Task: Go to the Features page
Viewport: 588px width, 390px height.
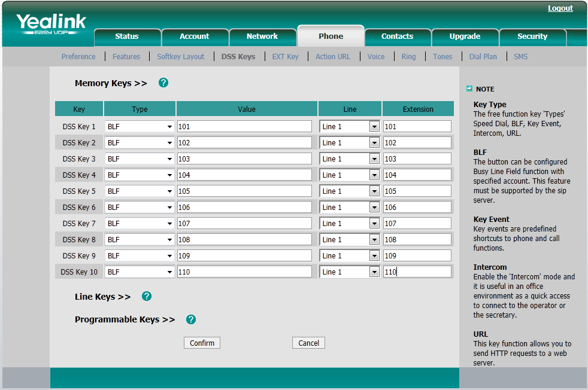Action: coord(126,57)
